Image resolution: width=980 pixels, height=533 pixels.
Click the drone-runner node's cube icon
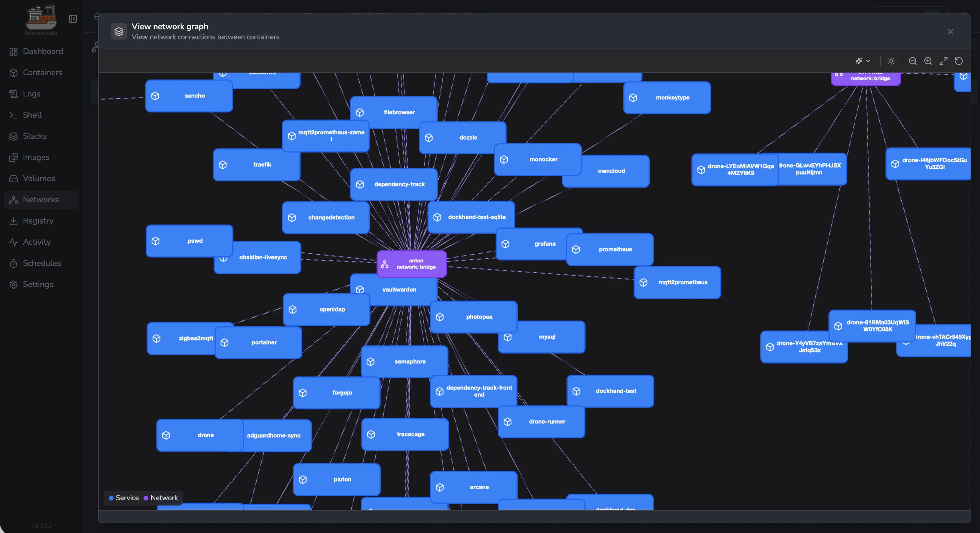[x=508, y=422]
